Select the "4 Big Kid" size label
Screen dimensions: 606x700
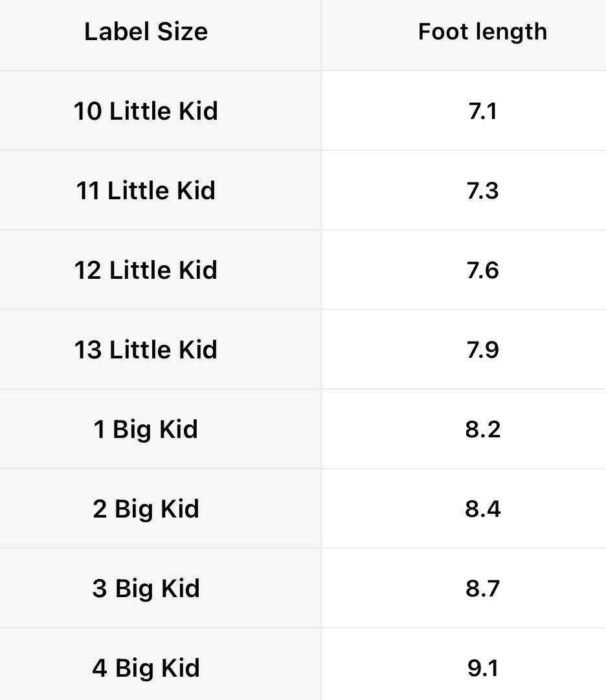146,668
